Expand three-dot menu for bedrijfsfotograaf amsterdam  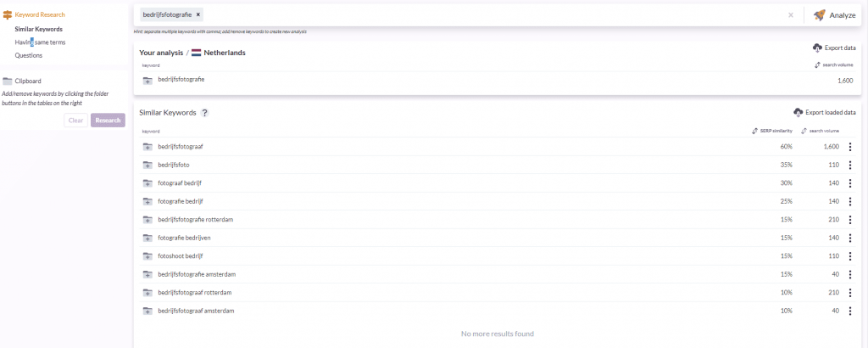850,312
